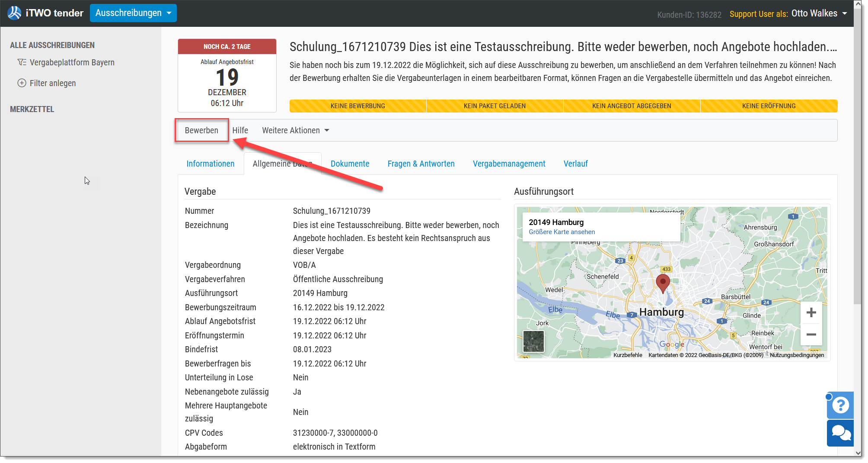Screen dimensions: 868x463
Task: Click the Bewerben button
Action: (x=201, y=130)
